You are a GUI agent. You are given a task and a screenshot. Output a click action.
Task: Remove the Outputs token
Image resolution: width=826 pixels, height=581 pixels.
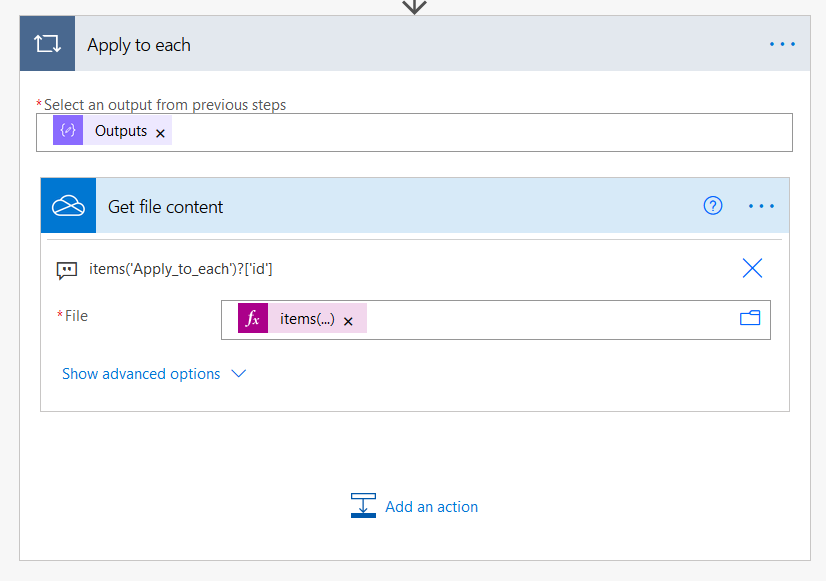click(x=160, y=133)
